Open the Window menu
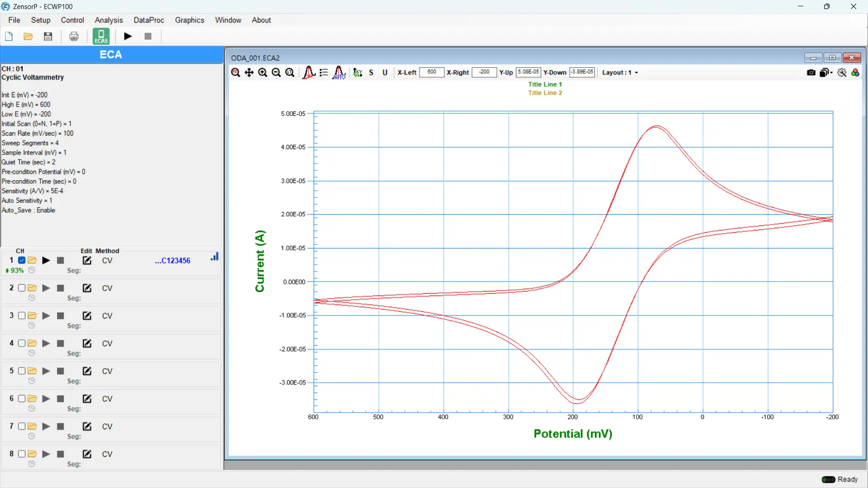 (228, 20)
